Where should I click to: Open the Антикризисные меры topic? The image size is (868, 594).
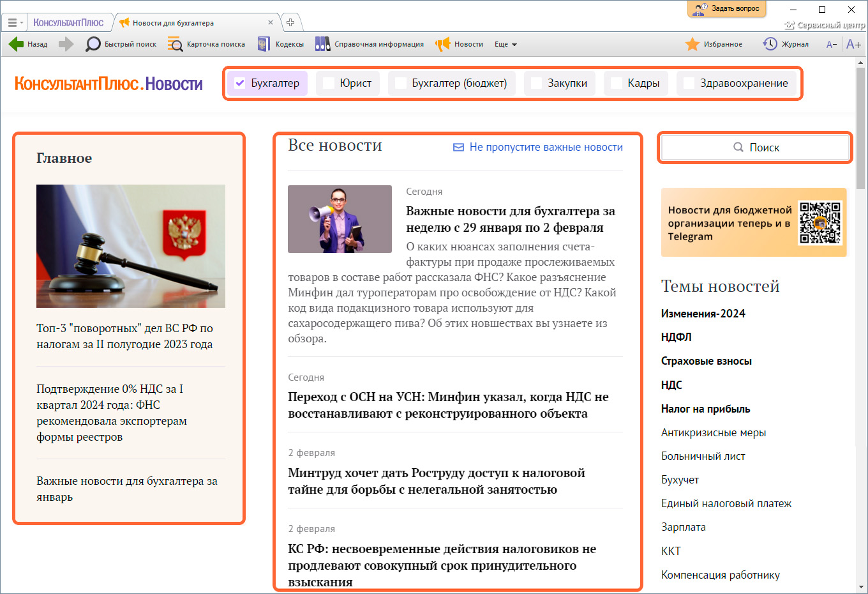(714, 432)
